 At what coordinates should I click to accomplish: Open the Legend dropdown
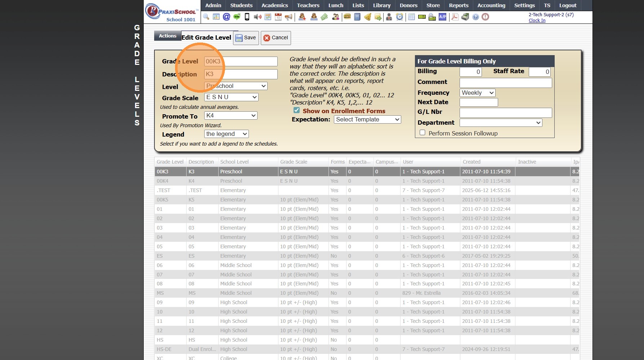[x=227, y=134]
